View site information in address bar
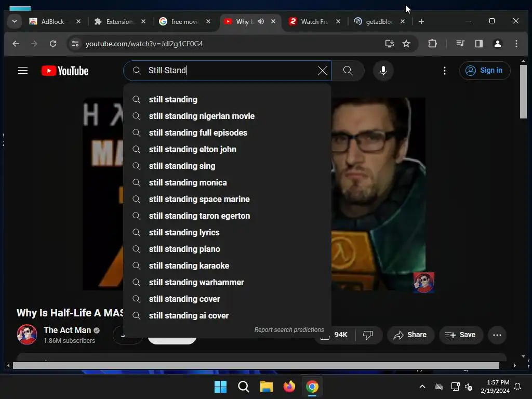The height and width of the screenshot is (399, 532). [75, 44]
